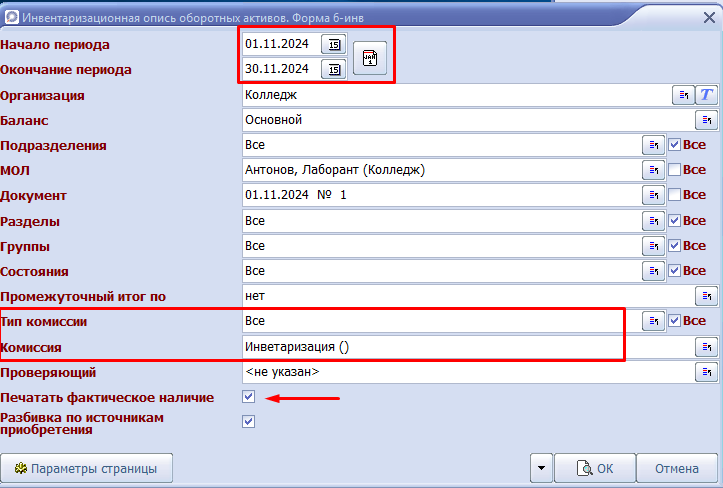The image size is (723, 488).
Task: Open the Промежуточный итог по selector
Action: 706,296
